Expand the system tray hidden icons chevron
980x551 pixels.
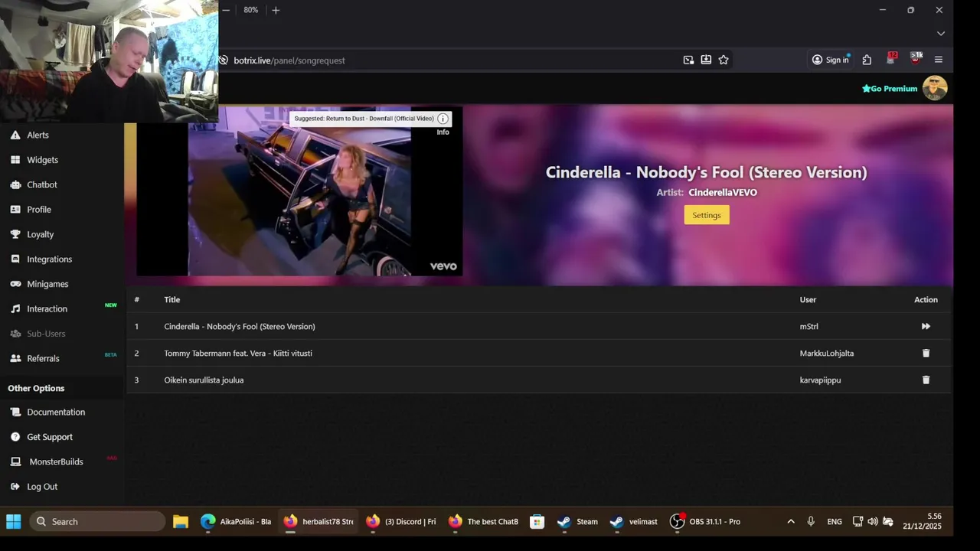pyautogui.click(x=791, y=522)
